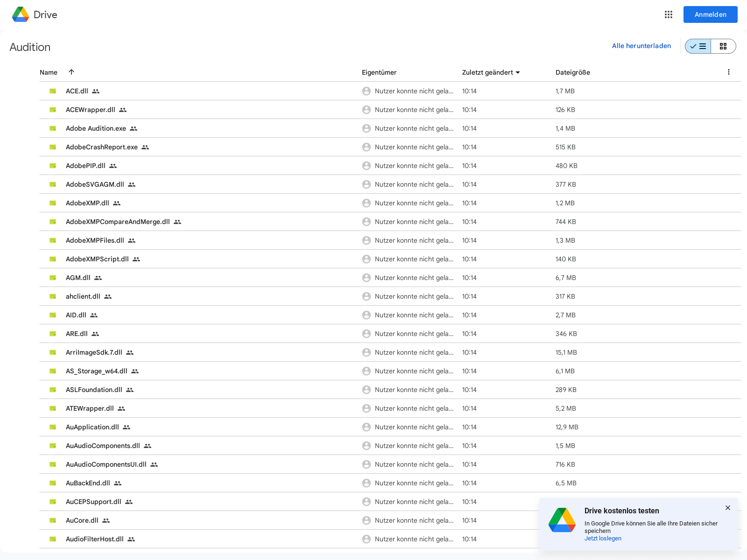Viewport: 747px width, 560px height.
Task: Click the shared icon next to ahclient.dll
Action: coord(108,296)
